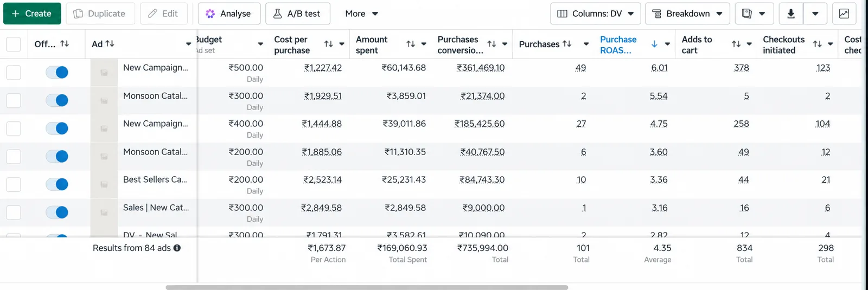Click the Sales | New Cat... ad name
868x290 pixels.
[156, 208]
